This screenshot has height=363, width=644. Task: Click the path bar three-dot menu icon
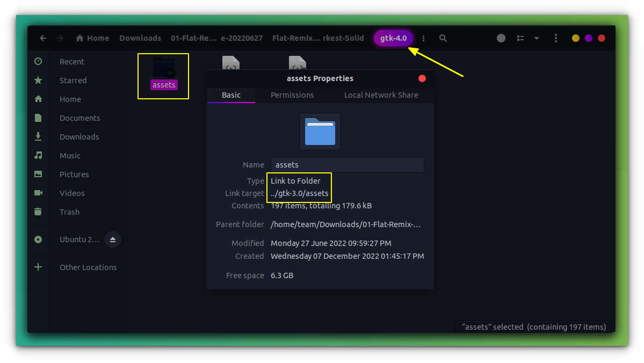423,38
